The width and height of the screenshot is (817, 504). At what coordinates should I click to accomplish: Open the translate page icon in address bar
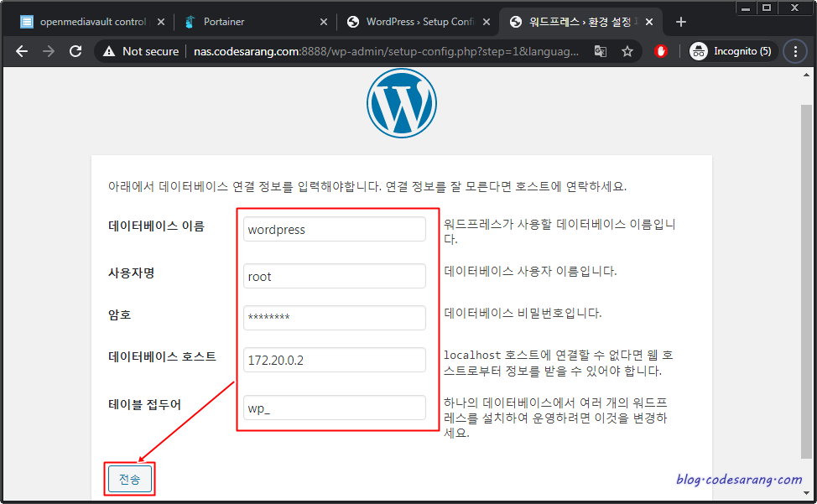[601, 51]
